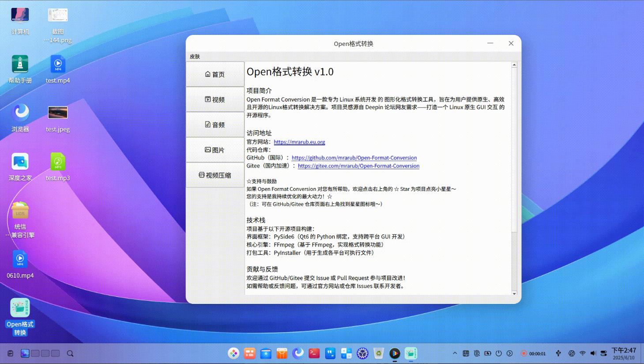The height and width of the screenshot is (364, 644).
Task: Expand the system tray arrow in taskbar
Action: click(455, 353)
